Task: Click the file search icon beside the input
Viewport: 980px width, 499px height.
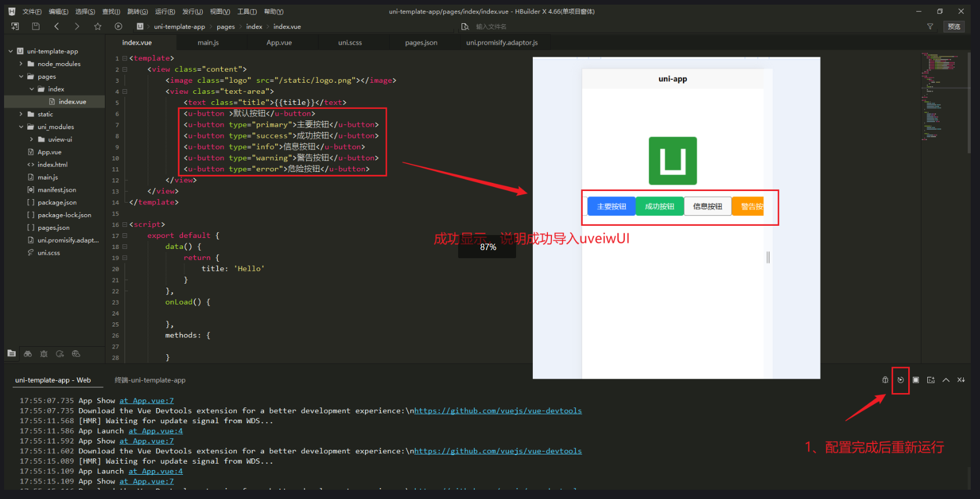Action: [x=465, y=27]
